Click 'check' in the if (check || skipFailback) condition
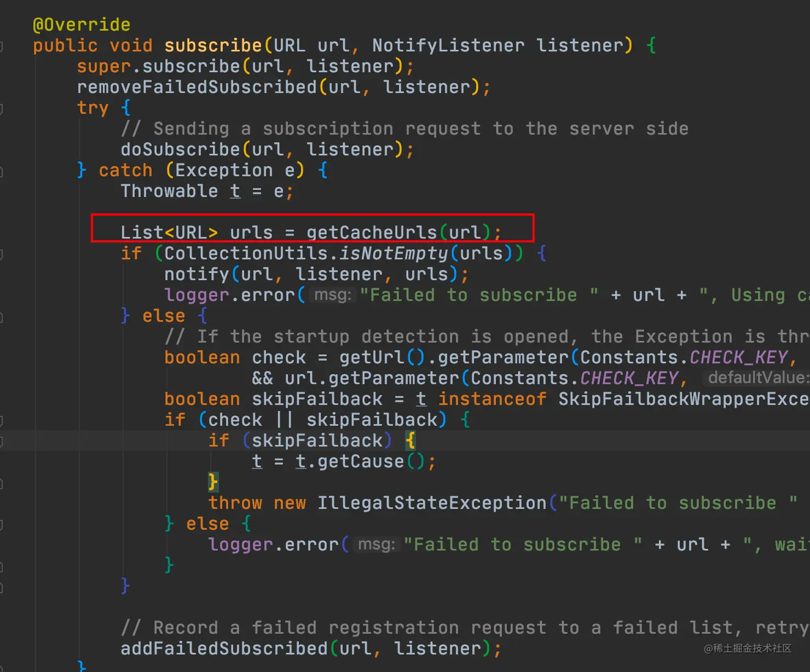 pos(235,420)
